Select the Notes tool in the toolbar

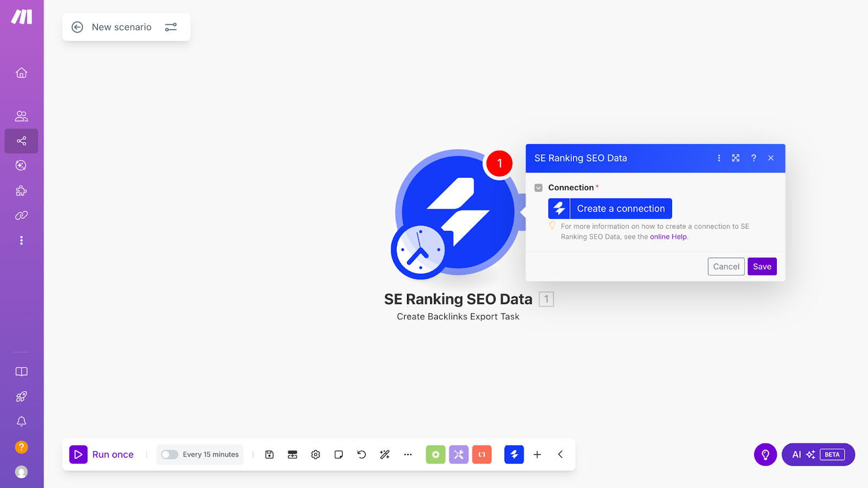[x=339, y=454]
